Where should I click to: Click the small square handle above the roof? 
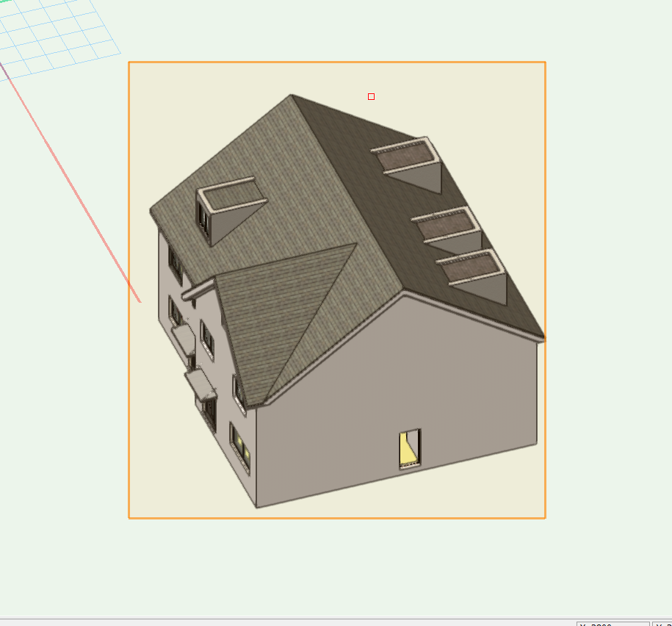tap(371, 96)
